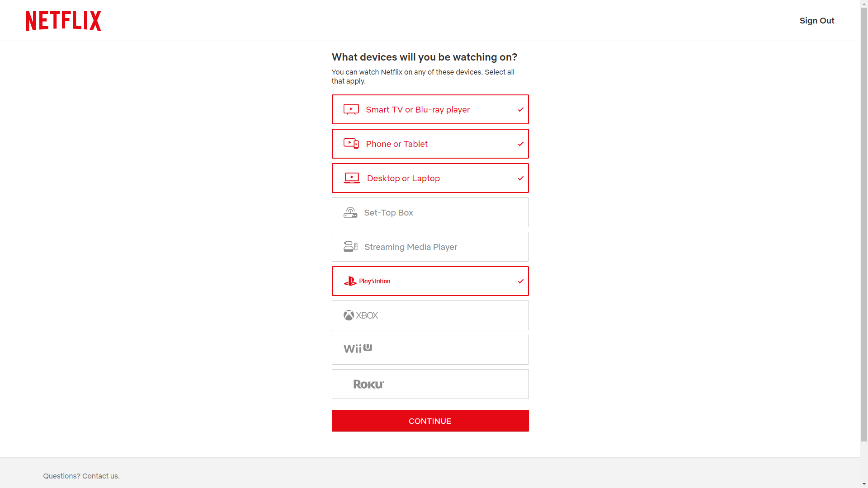Uncheck the Smart TV or Blu-ray checkmark
The image size is (868, 488).
[x=521, y=109]
